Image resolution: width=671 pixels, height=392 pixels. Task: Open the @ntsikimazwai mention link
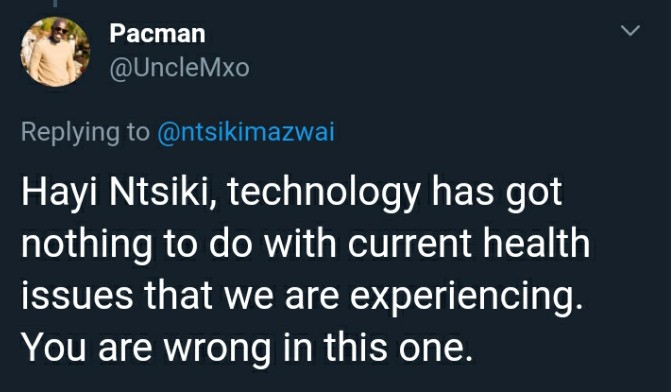point(246,131)
